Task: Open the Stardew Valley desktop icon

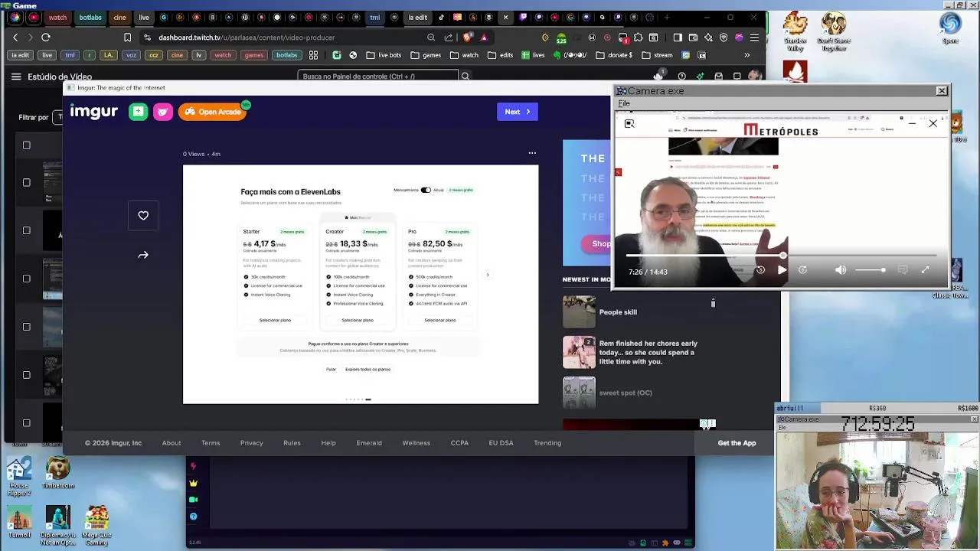Action: click(795, 33)
